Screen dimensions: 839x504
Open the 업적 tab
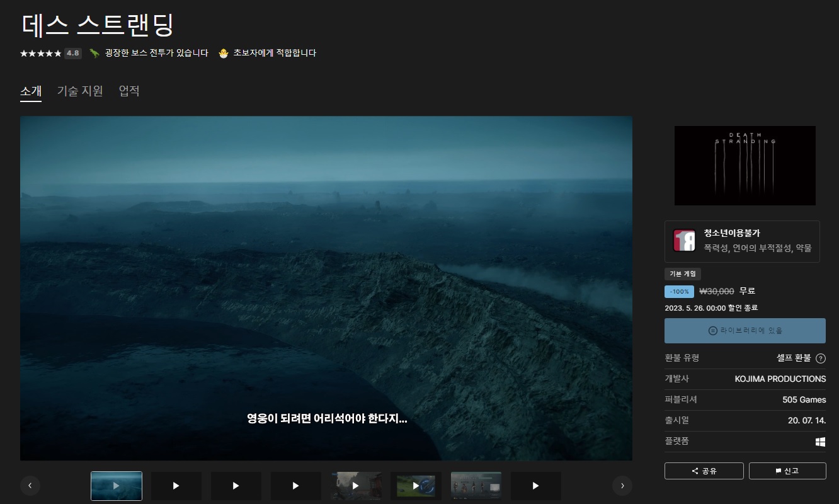click(129, 91)
